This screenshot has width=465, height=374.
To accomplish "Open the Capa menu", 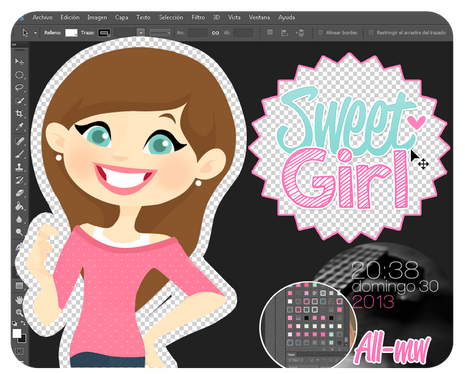I will point(121,17).
